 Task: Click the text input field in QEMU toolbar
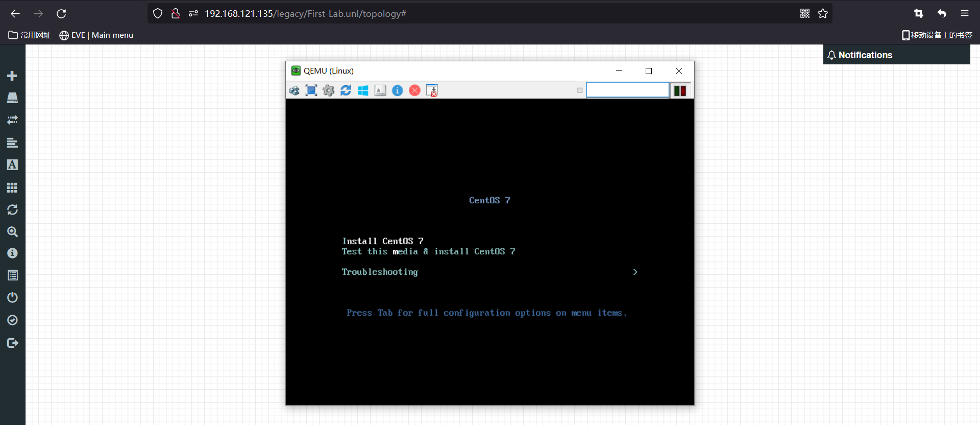coord(628,90)
